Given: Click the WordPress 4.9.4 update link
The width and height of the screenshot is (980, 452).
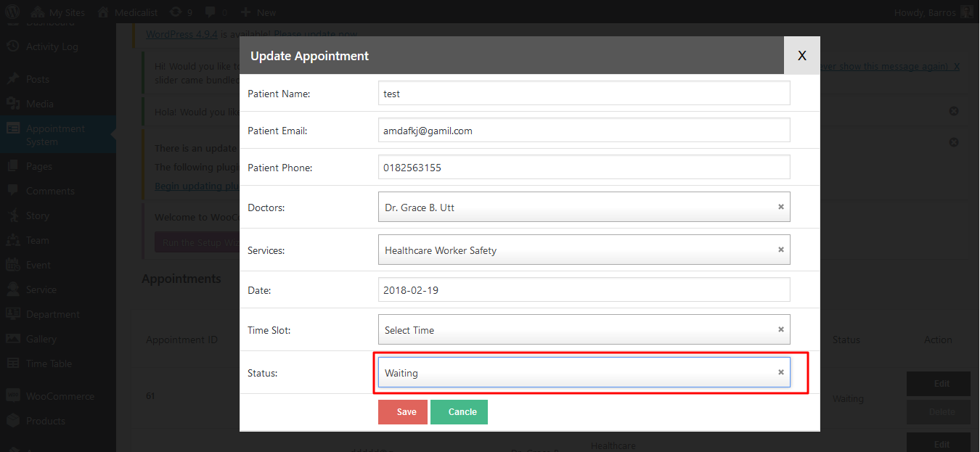Looking at the screenshot, I should point(181,33).
